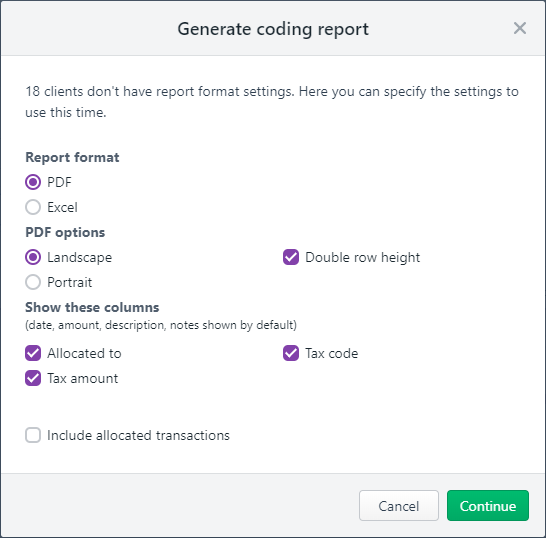Choose Excel as the report format
Viewport: 546px width, 538px height.
coord(33,207)
